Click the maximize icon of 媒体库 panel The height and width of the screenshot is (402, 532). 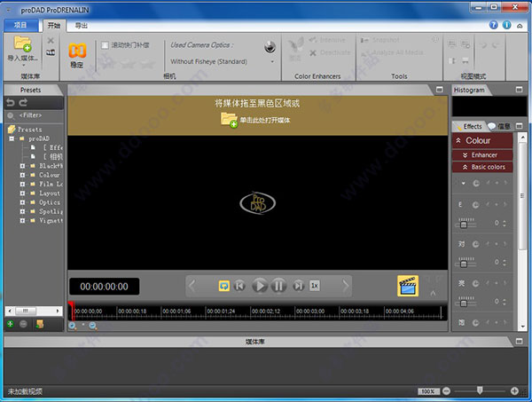pos(519,342)
